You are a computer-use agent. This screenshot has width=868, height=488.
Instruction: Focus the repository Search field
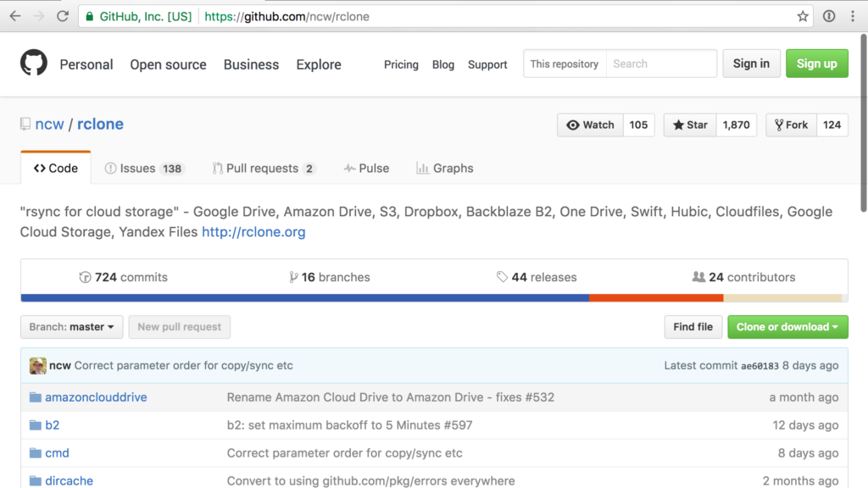pos(661,64)
